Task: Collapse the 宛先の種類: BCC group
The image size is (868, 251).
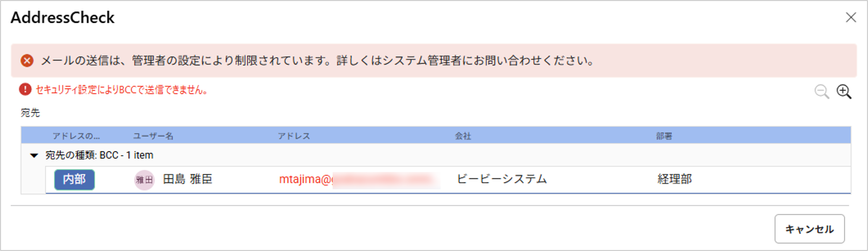Action: [x=34, y=156]
